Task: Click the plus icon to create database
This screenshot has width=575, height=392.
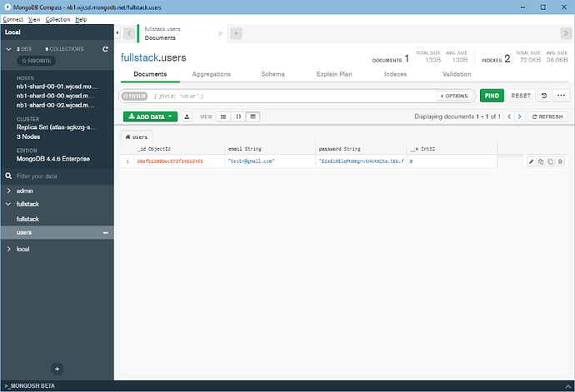Action: pyautogui.click(x=57, y=368)
